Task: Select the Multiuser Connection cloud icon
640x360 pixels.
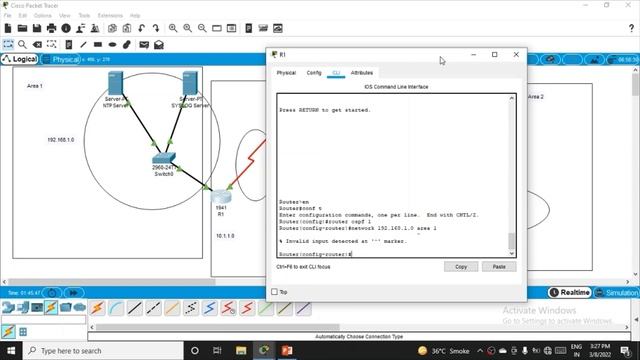Action: click(x=80, y=307)
